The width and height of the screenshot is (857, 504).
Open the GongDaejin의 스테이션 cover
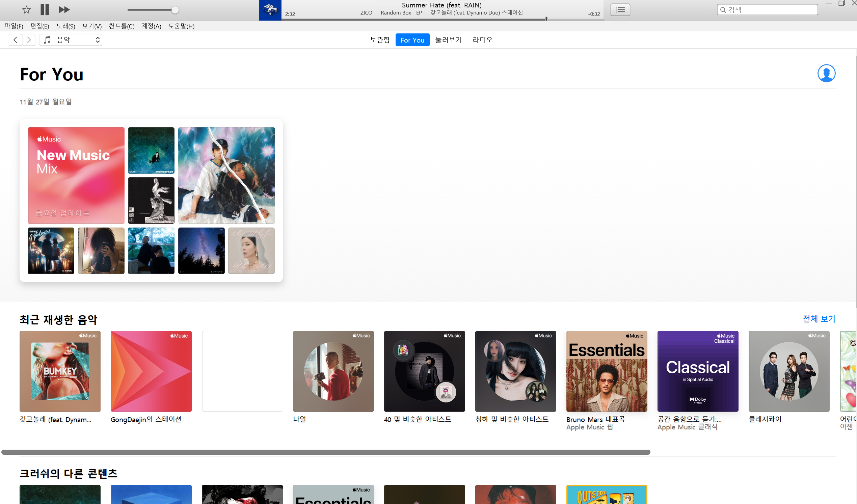[x=151, y=371]
